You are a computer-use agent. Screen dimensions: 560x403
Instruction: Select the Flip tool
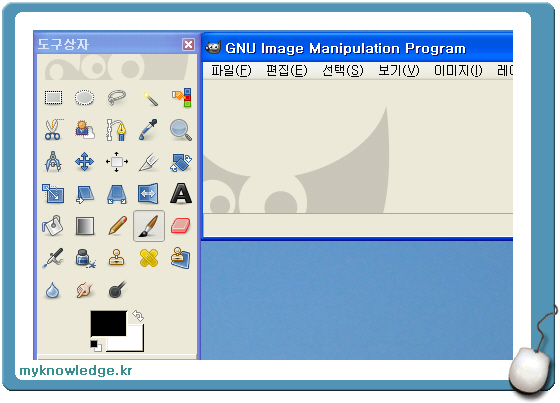[149, 194]
